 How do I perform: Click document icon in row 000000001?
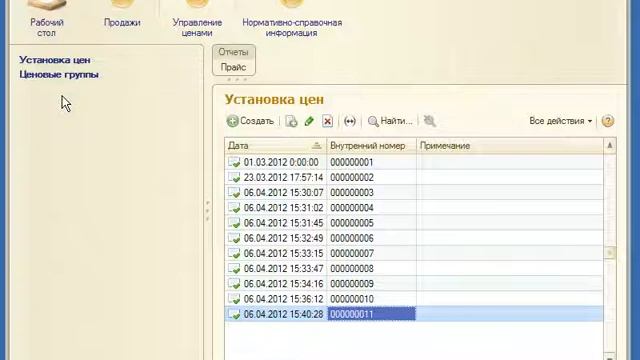click(234, 162)
